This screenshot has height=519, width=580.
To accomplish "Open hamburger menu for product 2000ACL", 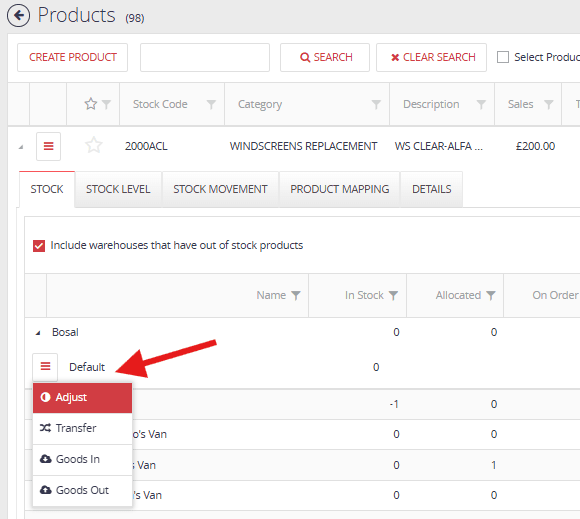I will point(48,146).
